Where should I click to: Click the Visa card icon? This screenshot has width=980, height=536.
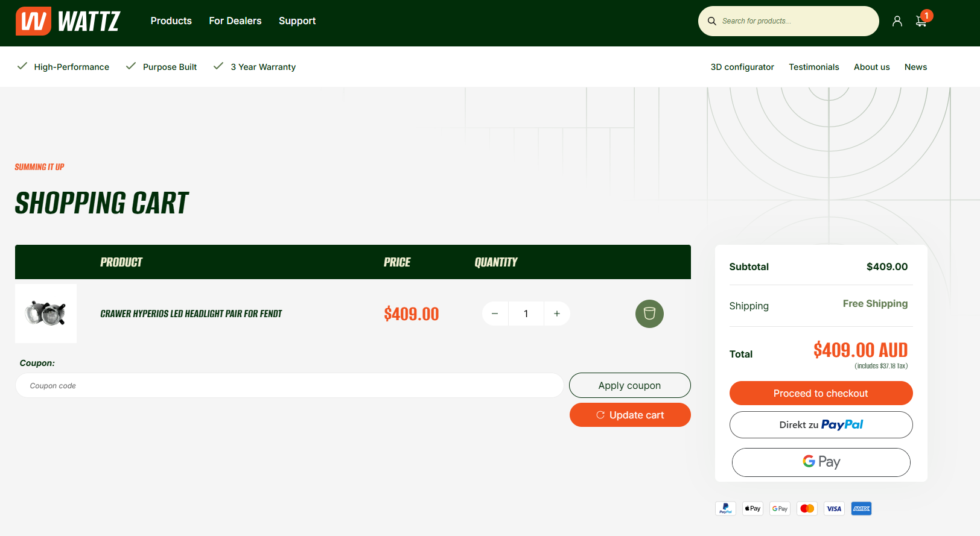(x=834, y=508)
